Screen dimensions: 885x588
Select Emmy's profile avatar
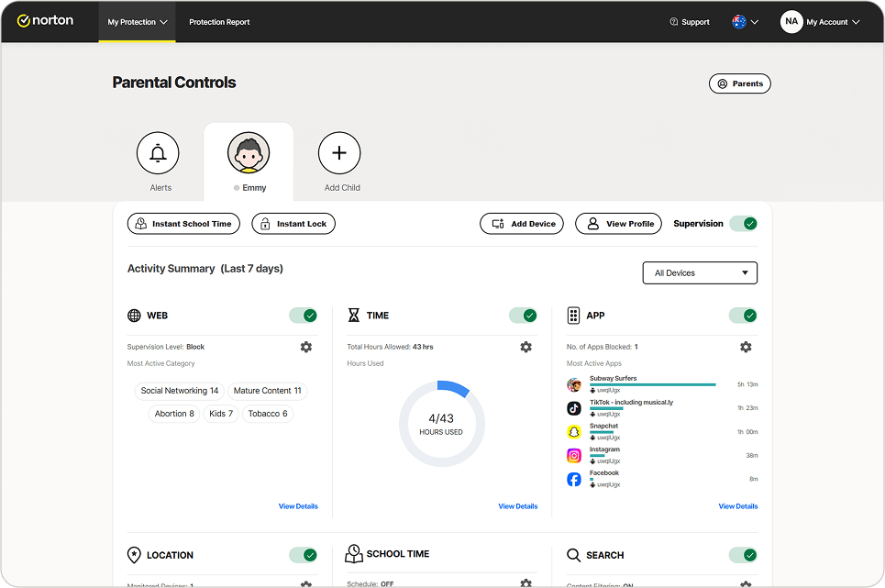pos(249,153)
